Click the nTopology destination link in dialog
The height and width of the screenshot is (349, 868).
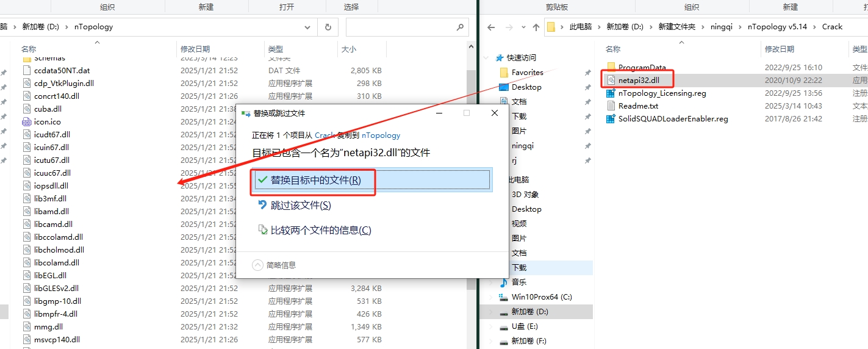[x=381, y=135]
